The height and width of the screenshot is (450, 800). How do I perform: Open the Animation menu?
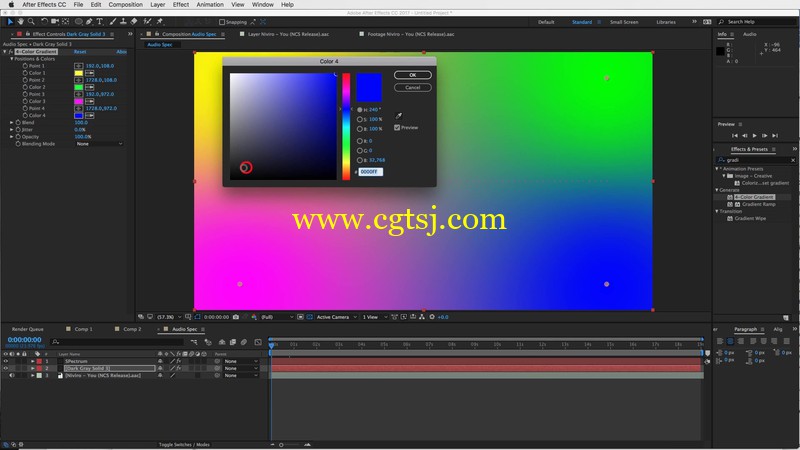(x=210, y=5)
